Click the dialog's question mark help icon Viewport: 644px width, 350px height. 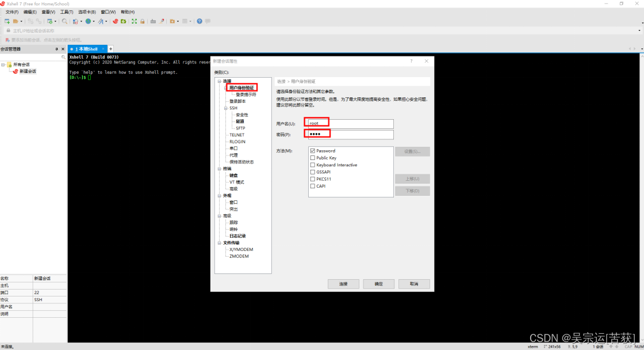pyautogui.click(x=411, y=61)
